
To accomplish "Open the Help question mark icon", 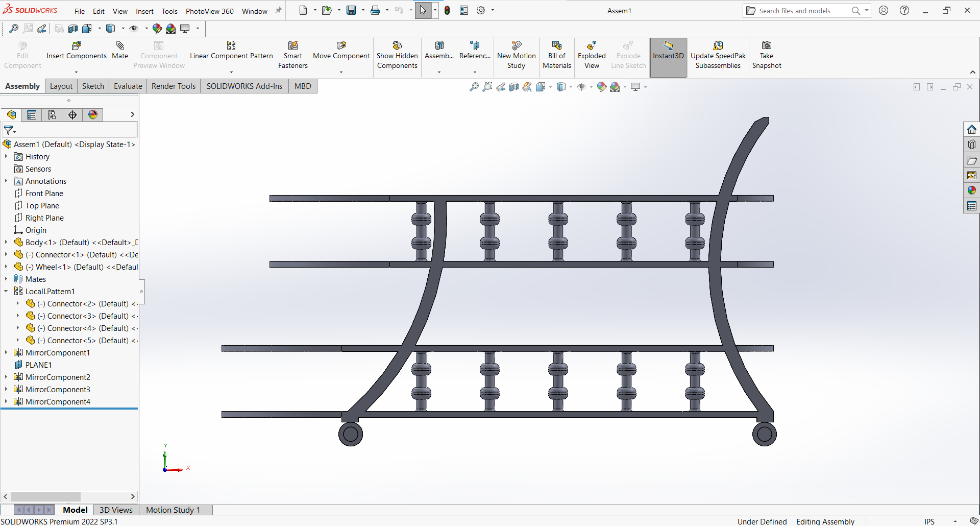I will coord(904,11).
